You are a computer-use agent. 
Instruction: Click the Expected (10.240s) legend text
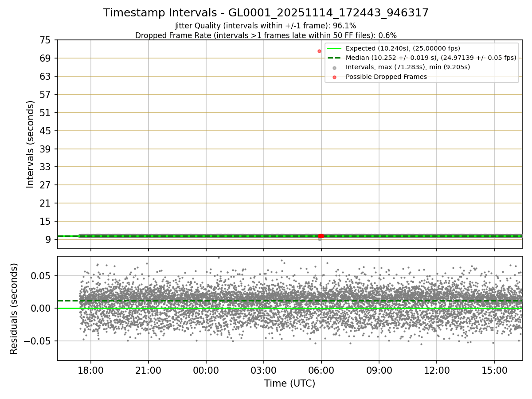403,48
